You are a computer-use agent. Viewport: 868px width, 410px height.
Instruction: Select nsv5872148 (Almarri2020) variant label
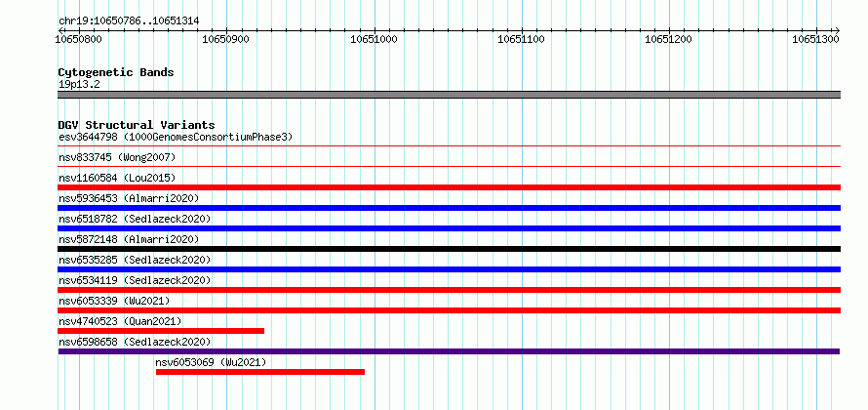point(129,239)
